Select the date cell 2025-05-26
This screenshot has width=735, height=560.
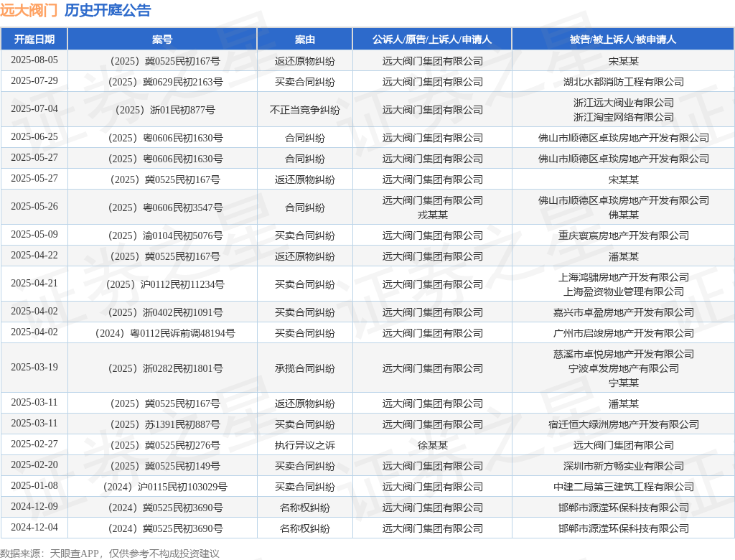(34, 206)
